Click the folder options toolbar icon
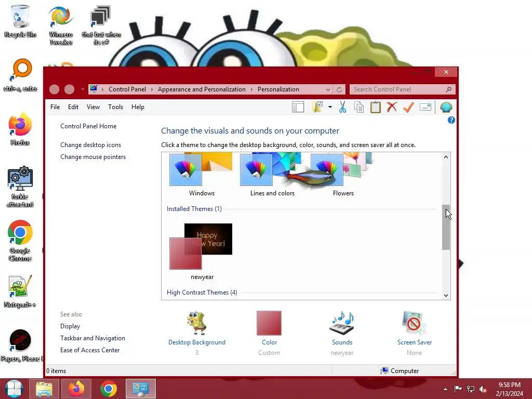532x399 pixels. [x=317, y=107]
